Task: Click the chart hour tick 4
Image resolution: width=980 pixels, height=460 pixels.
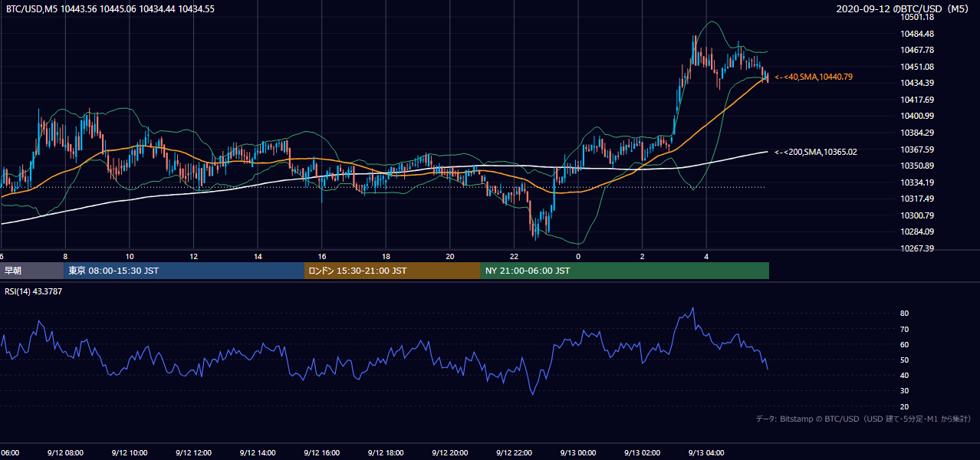Action: (706, 257)
